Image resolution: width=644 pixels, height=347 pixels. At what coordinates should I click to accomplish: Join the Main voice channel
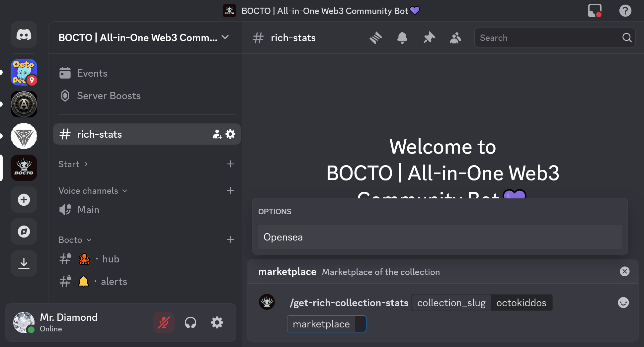(x=88, y=210)
